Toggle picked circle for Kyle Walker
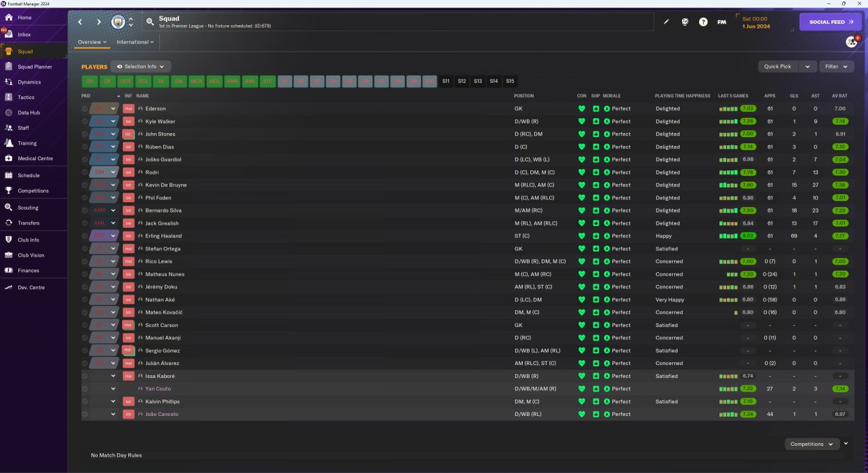Screen dimensions: 868x473 (85, 121)
